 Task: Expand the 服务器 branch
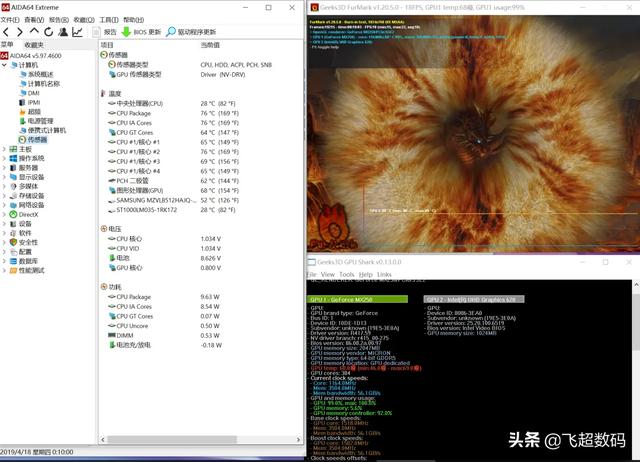tap(4, 168)
